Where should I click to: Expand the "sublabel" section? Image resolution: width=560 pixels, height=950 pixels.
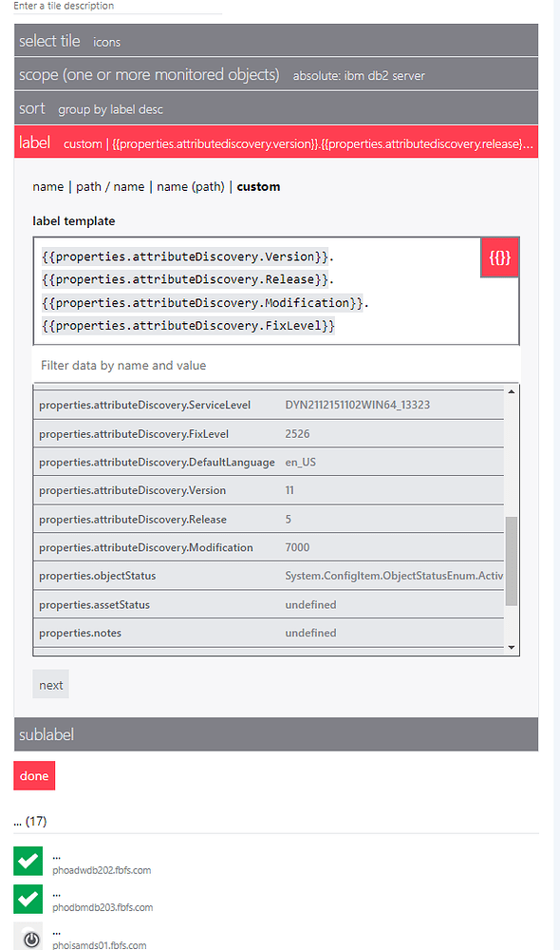pos(43,733)
